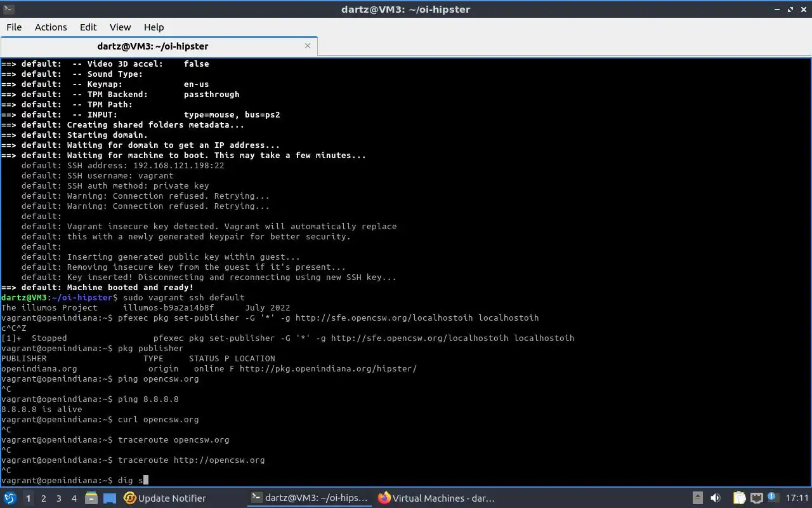Screen dimensions: 812x508
Task: Click the 'Video 3D accel: false' line
Action: click(105, 63)
